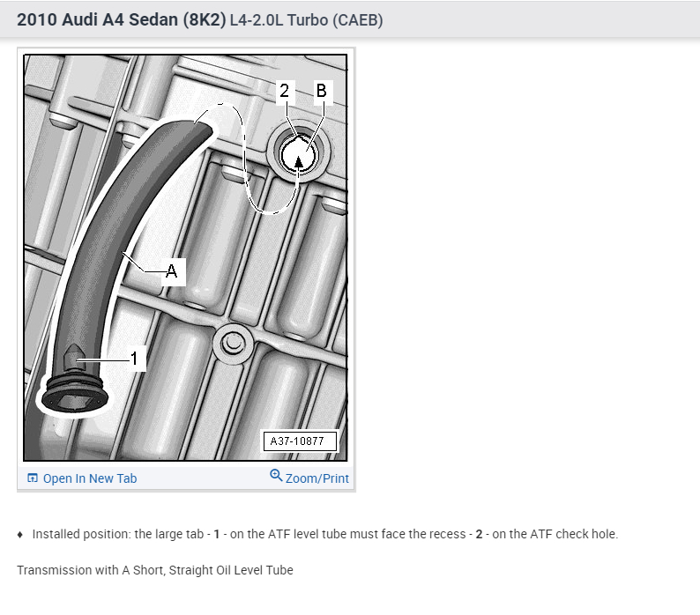This screenshot has height=615, width=700.
Task: Click the figure number A37-10877 box
Action: tap(297, 441)
